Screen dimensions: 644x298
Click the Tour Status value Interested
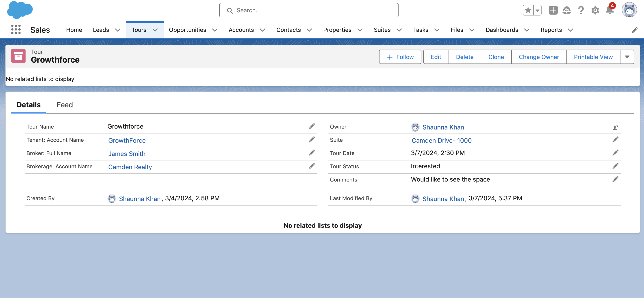point(425,166)
